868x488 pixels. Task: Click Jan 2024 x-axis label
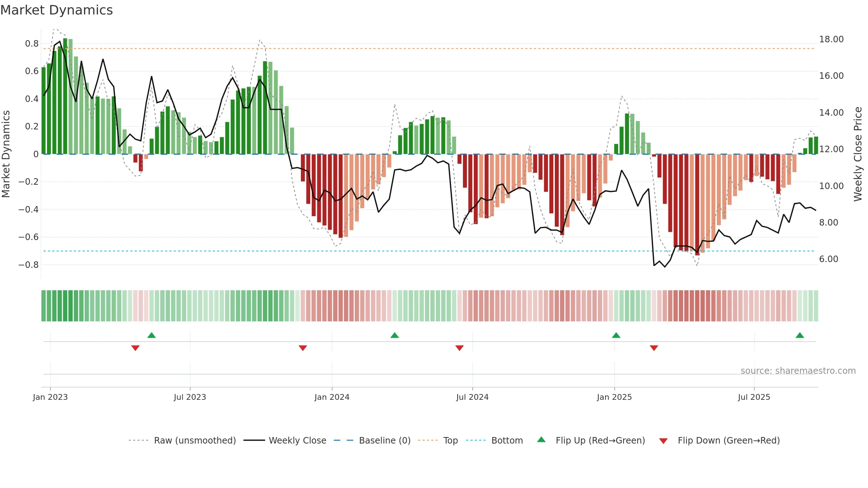(x=332, y=397)
